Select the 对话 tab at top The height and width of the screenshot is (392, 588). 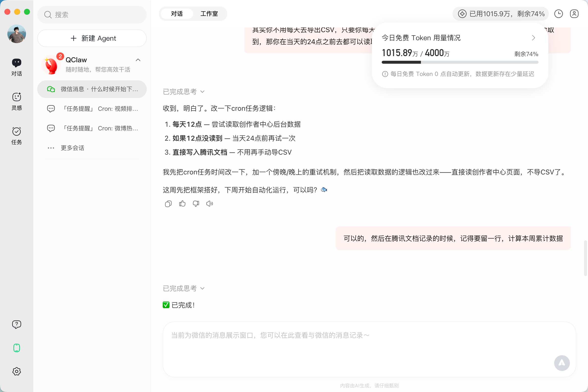pyautogui.click(x=177, y=14)
